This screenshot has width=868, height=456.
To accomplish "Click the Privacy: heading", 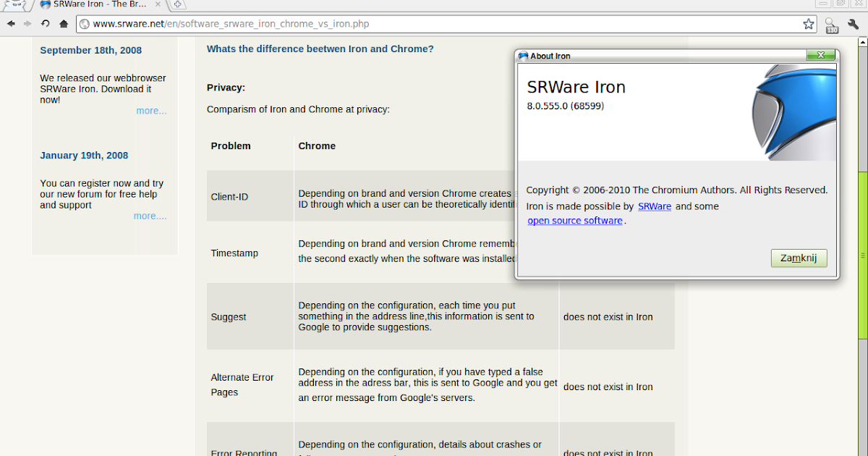I will 226,88.
